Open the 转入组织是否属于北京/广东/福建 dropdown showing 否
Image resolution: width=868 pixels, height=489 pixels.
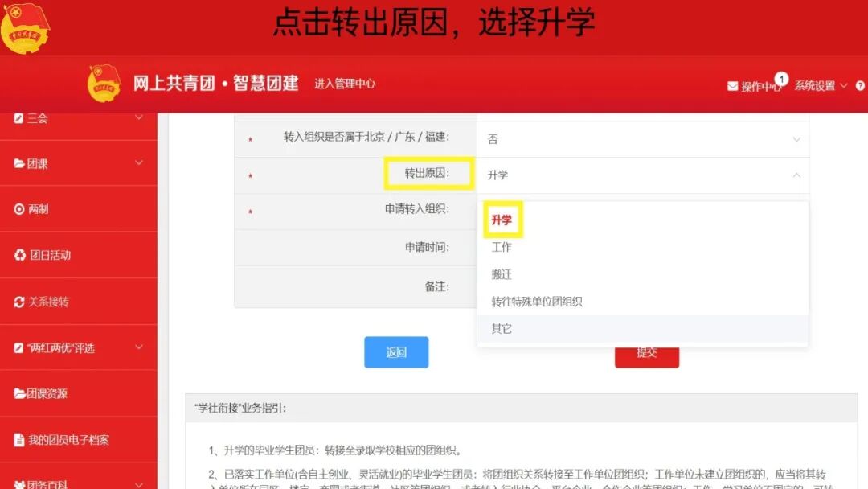click(x=643, y=139)
